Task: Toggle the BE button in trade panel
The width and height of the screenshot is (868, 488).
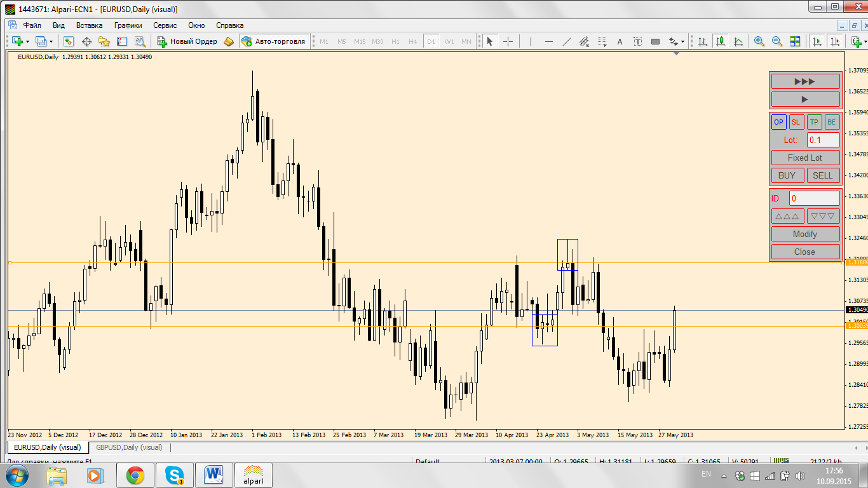Action: (x=832, y=122)
